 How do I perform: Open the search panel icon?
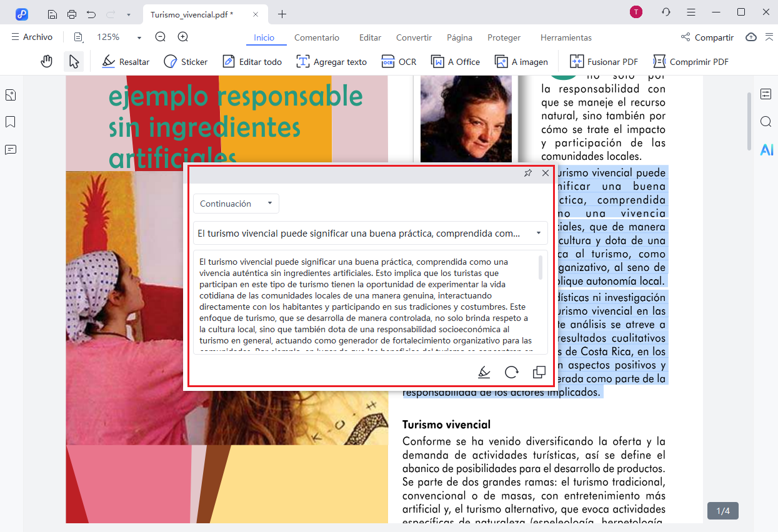point(766,122)
